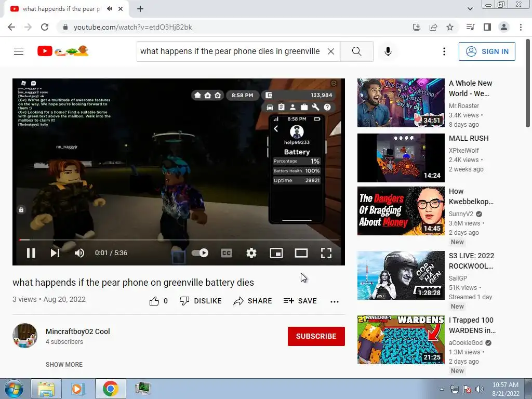Viewport: 532px width, 399px height.
Task: Share the video via SHARE
Action: [253, 301]
